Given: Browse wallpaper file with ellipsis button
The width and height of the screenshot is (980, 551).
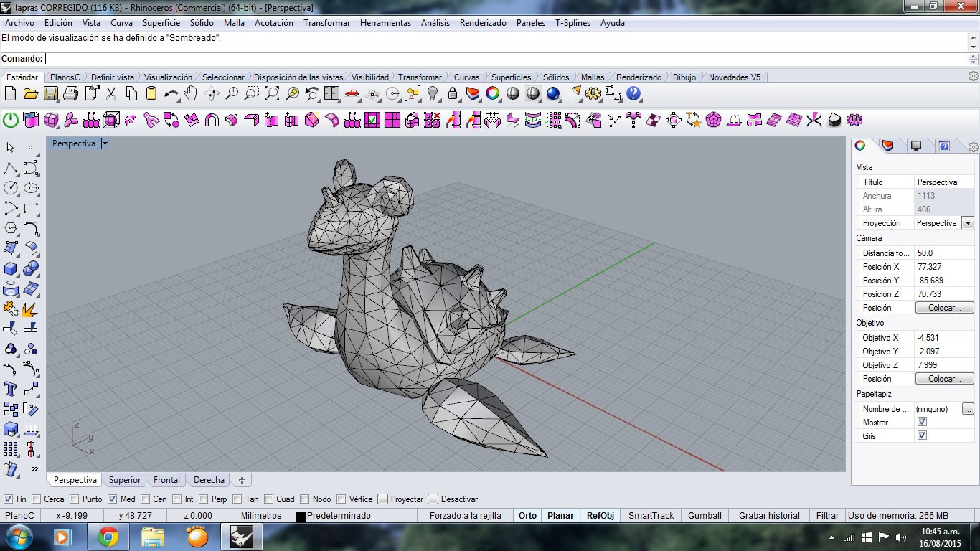Looking at the screenshot, I should pyautogui.click(x=968, y=409).
